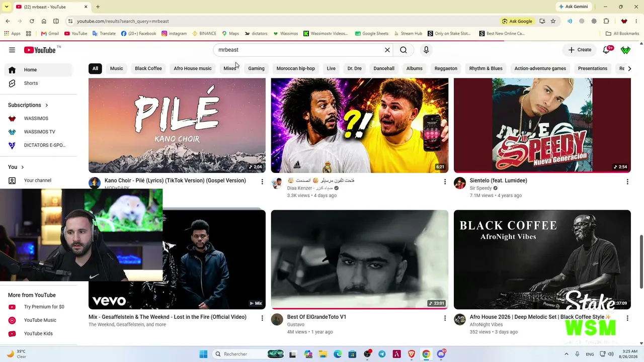
Task: Select the Reggaeton chip
Action: coord(446,68)
